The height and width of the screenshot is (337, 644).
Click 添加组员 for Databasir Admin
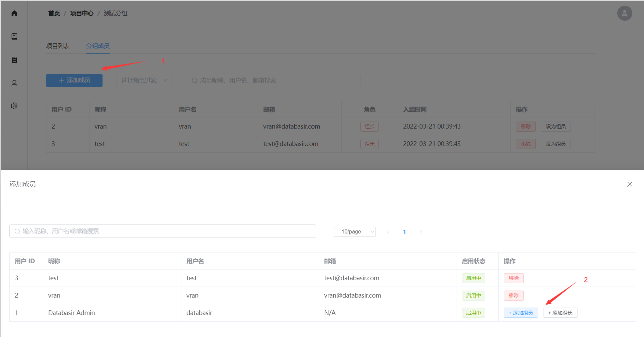click(x=520, y=313)
